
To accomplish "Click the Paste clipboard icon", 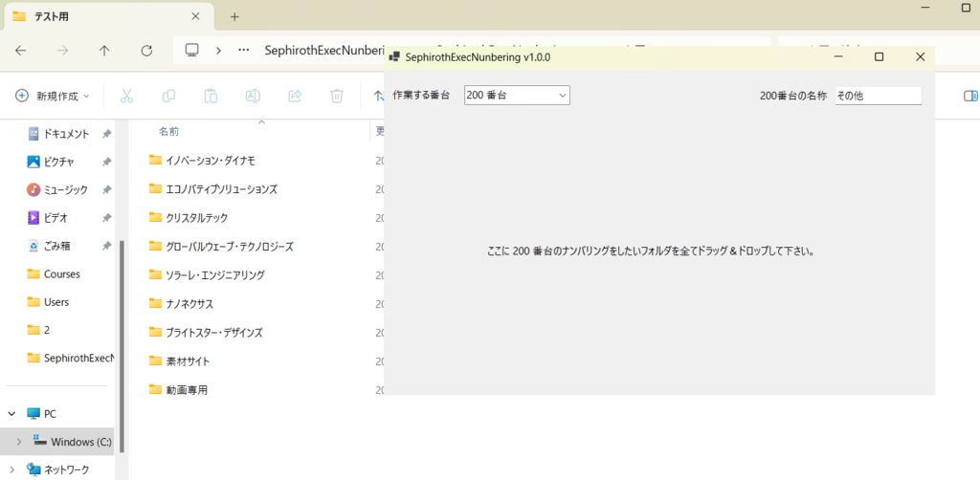I will tap(211, 97).
